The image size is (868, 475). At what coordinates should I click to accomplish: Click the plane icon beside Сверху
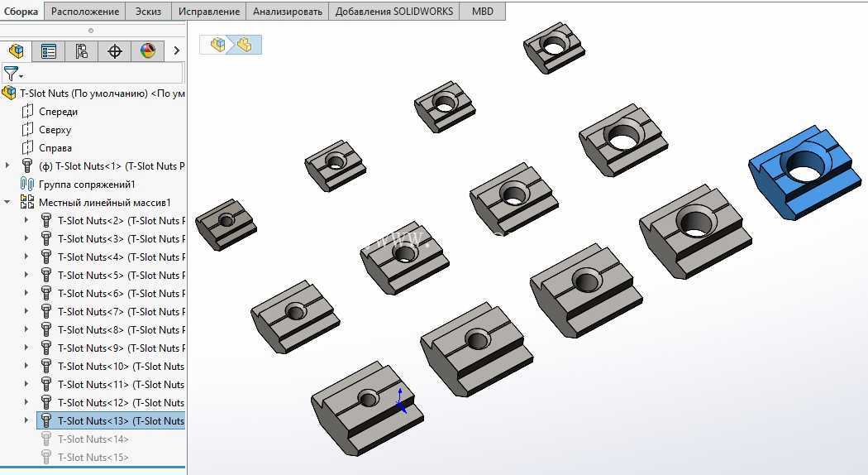click(27, 130)
